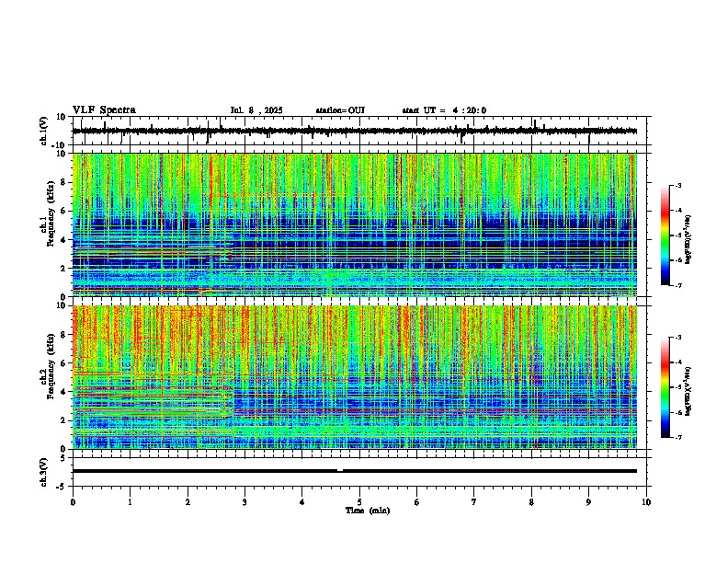Click the ch.2 spectrogram image
This screenshot has height=563, width=728.
click(354, 377)
